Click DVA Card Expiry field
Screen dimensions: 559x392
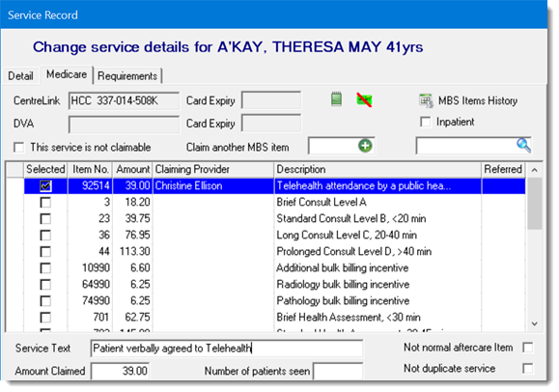pos(271,124)
